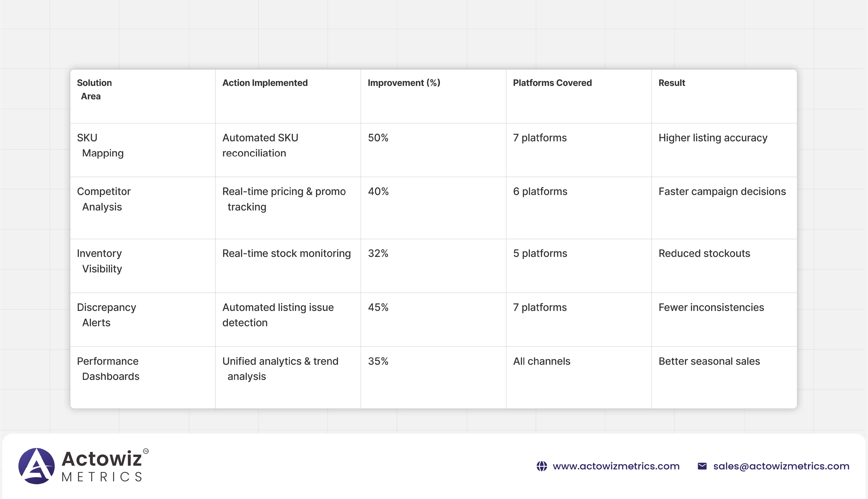Select the Discrepancy Alerts cell
Viewport: 868px width, 499px height.
pyautogui.click(x=106, y=315)
